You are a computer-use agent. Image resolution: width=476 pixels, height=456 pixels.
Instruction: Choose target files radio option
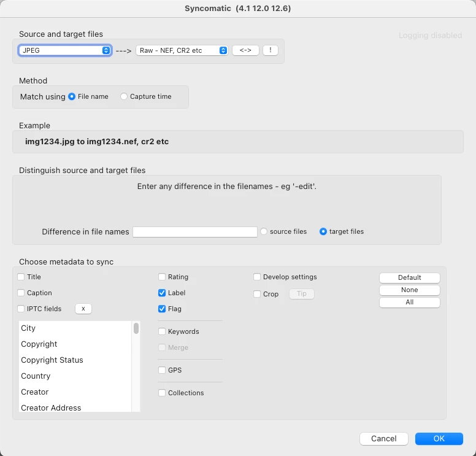coord(323,231)
